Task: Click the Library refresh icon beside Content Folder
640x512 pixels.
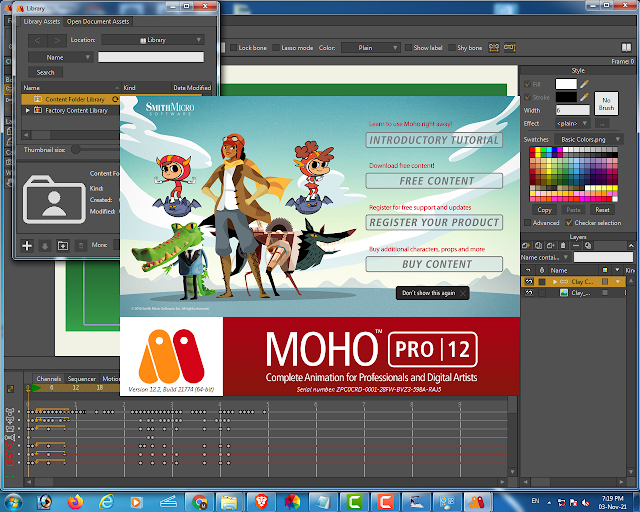Action: (115, 99)
